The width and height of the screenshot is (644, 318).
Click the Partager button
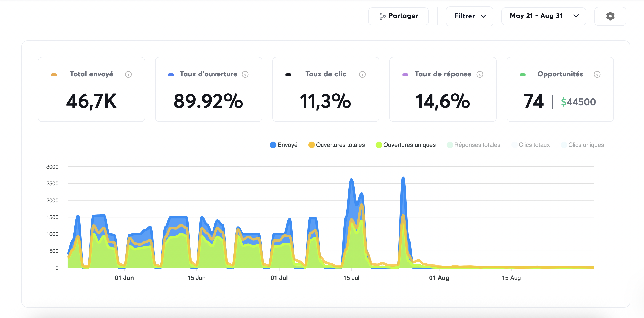click(398, 16)
